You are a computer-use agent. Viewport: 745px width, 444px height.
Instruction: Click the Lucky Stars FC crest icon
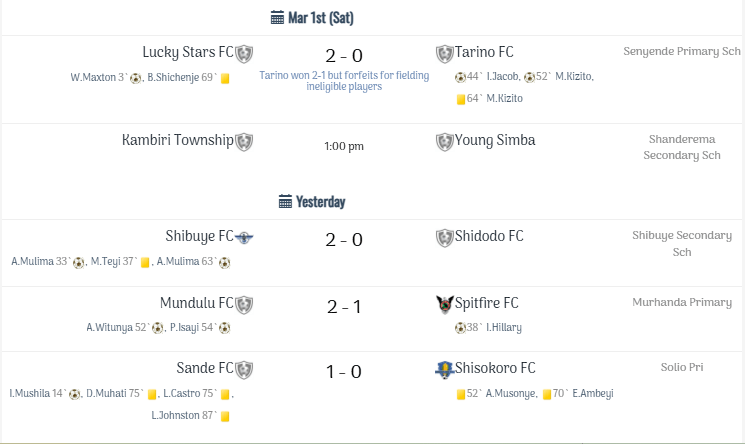pyautogui.click(x=244, y=53)
